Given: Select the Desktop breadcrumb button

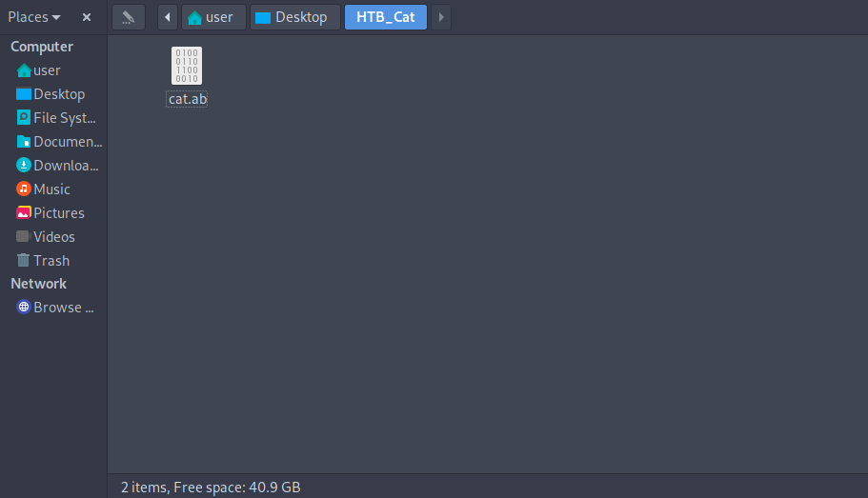Looking at the screenshot, I should point(295,17).
